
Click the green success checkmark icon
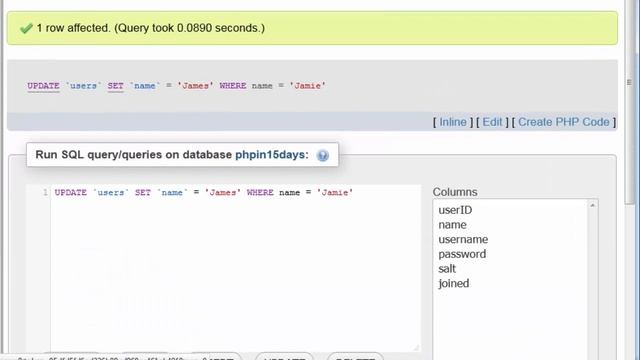(x=26, y=28)
